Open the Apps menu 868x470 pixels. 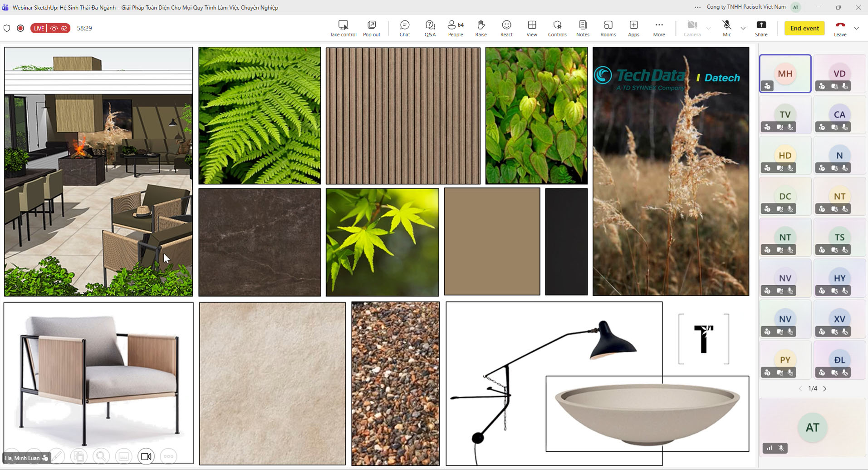pos(633,28)
